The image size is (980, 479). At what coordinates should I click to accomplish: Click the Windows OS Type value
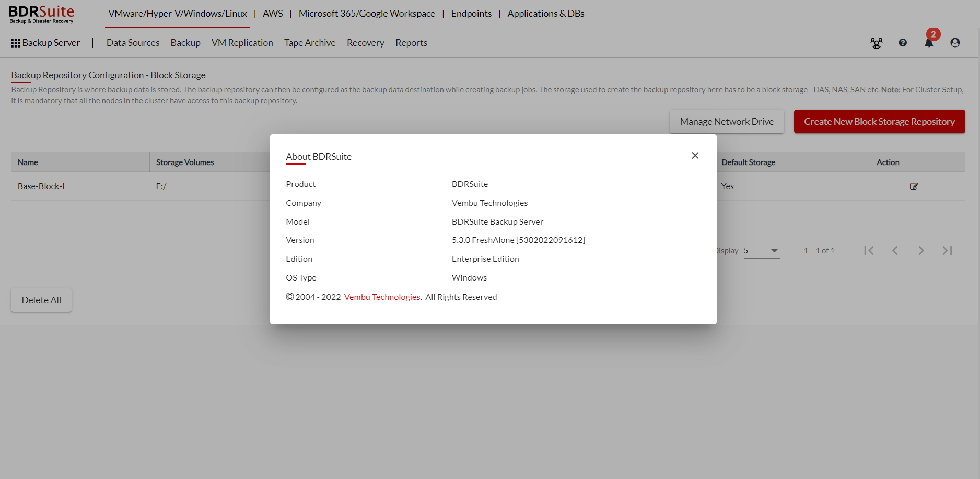click(469, 278)
